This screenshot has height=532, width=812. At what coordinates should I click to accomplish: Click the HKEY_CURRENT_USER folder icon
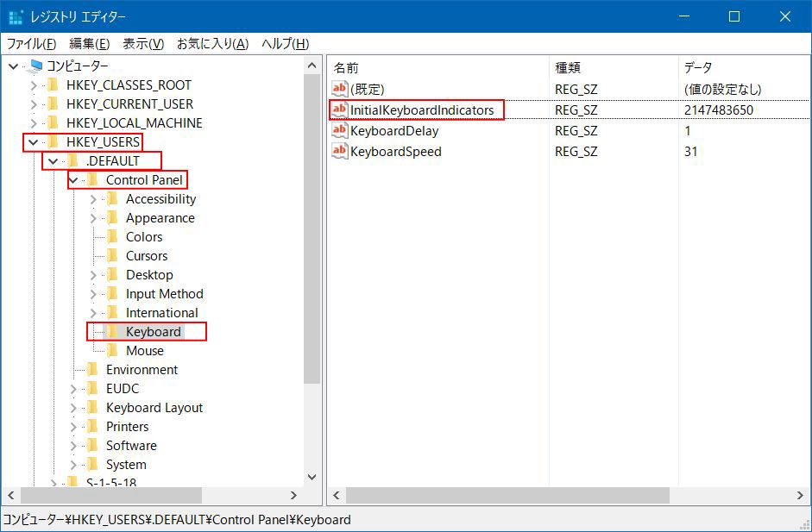click(53, 104)
